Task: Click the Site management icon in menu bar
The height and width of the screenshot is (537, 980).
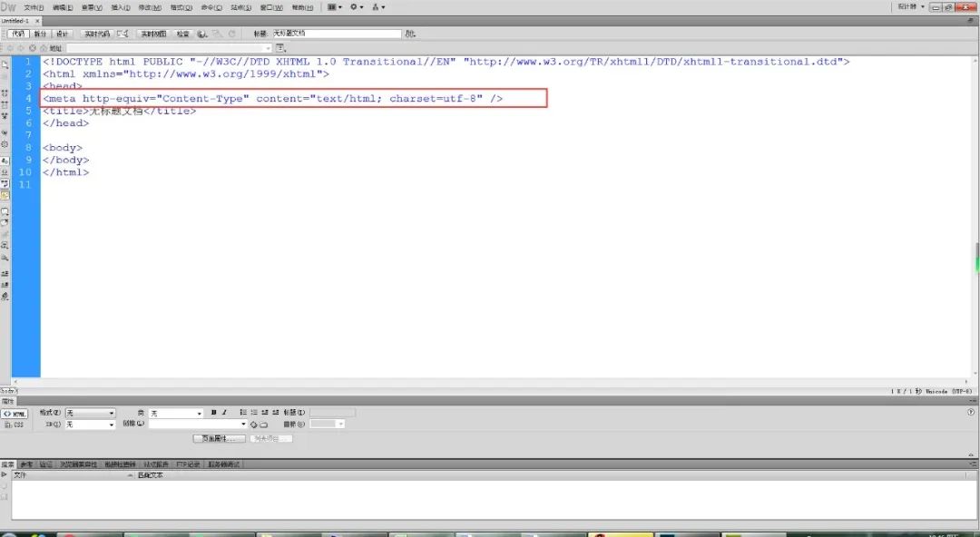Action: click(x=377, y=7)
